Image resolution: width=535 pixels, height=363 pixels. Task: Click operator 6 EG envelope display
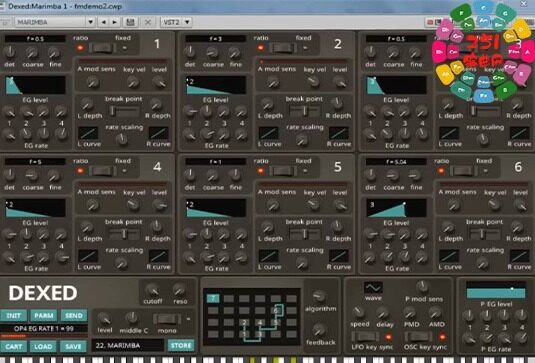pyautogui.click(x=396, y=208)
